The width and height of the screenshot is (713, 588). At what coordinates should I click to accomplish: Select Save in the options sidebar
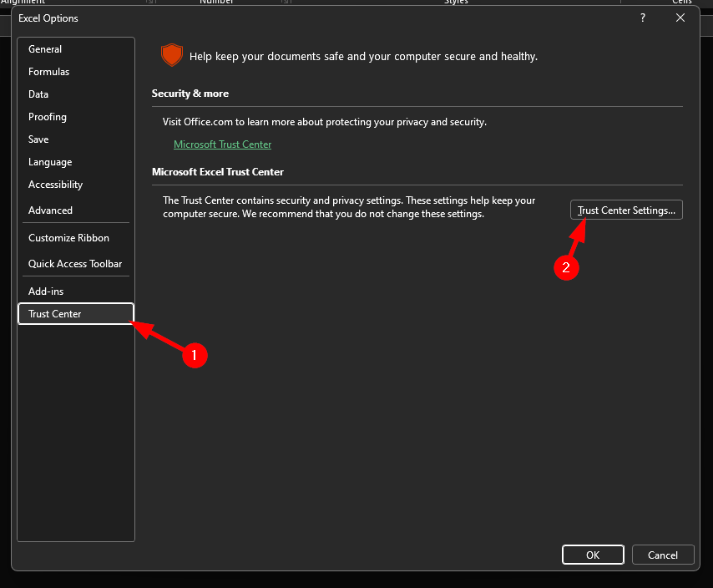(x=38, y=139)
